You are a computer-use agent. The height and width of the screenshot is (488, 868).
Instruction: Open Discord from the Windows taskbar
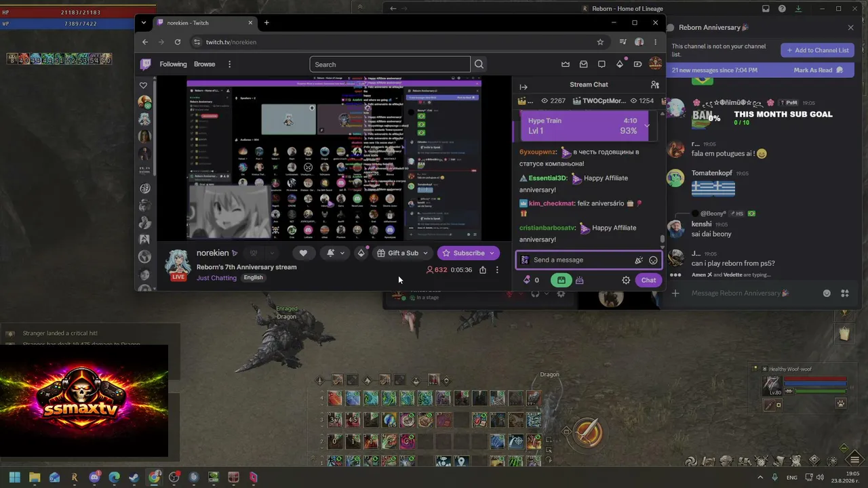point(94,477)
